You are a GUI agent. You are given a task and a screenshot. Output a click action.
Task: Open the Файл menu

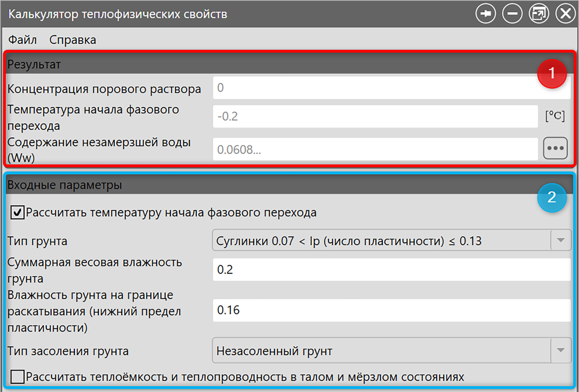click(x=22, y=40)
